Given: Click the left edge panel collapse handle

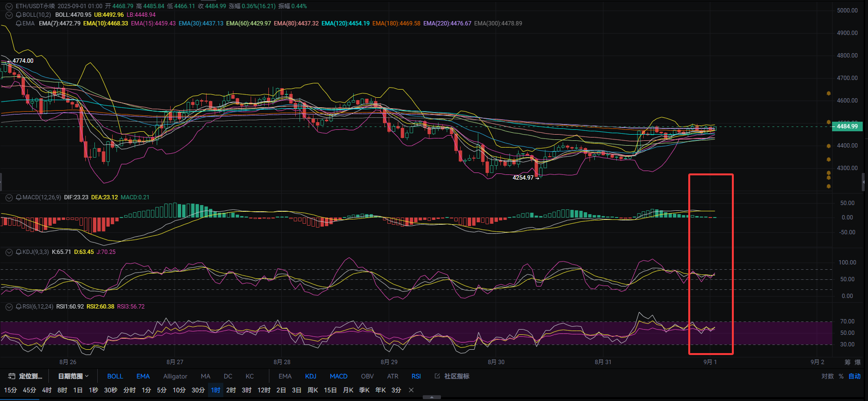Looking at the screenshot, I should pyautogui.click(x=1, y=182).
